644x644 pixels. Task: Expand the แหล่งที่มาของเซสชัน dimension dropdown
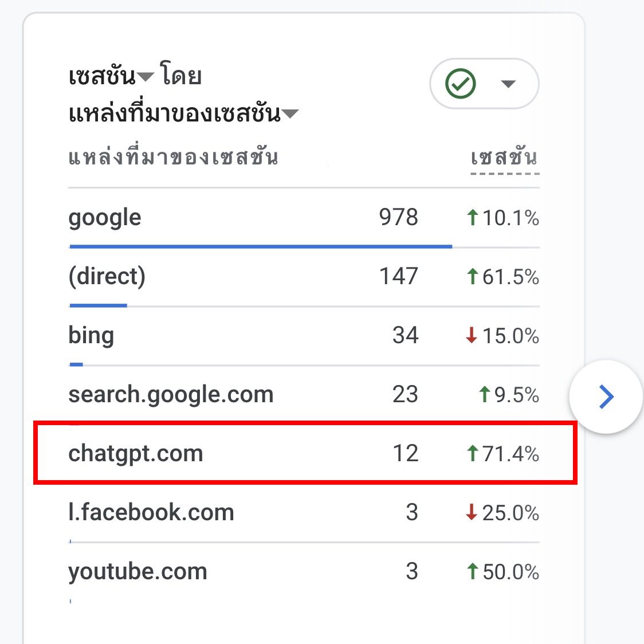(290, 113)
